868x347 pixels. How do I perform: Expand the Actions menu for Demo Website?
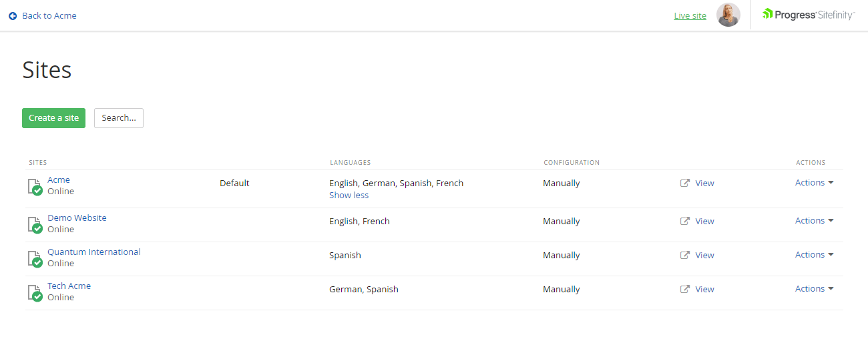[814, 220]
